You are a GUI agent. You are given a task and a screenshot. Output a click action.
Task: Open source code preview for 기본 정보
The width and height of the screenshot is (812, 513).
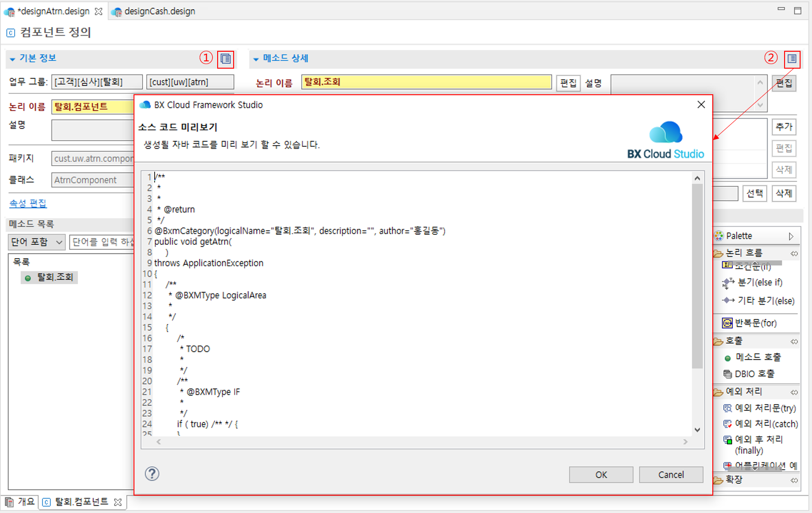point(225,59)
